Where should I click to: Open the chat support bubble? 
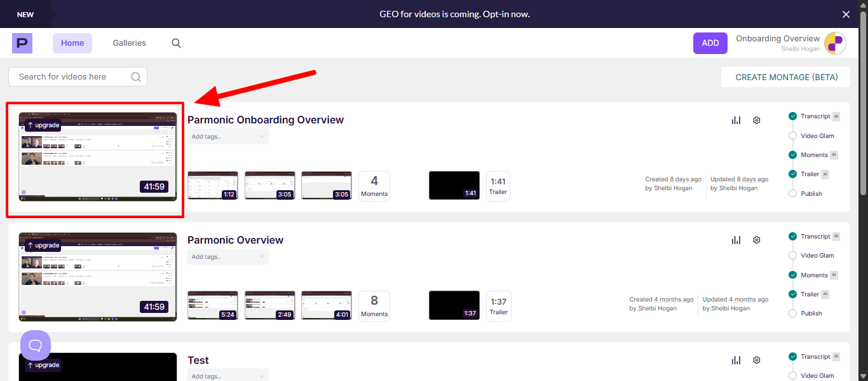tap(36, 345)
